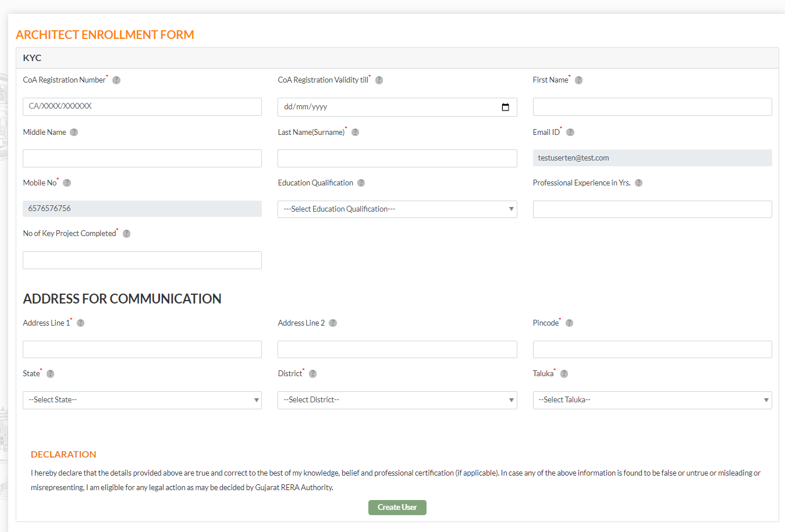The width and height of the screenshot is (785, 532).
Task: Click help icon beside CoA Registration Number
Action: (116, 80)
